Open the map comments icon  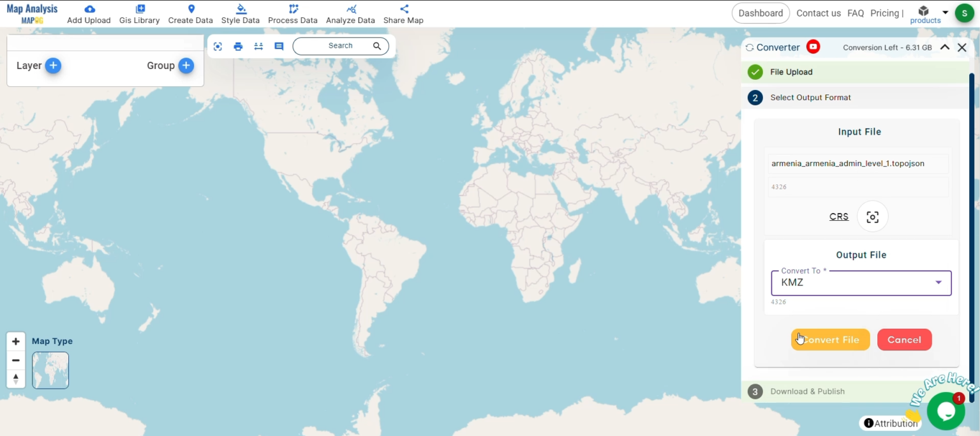tap(279, 46)
